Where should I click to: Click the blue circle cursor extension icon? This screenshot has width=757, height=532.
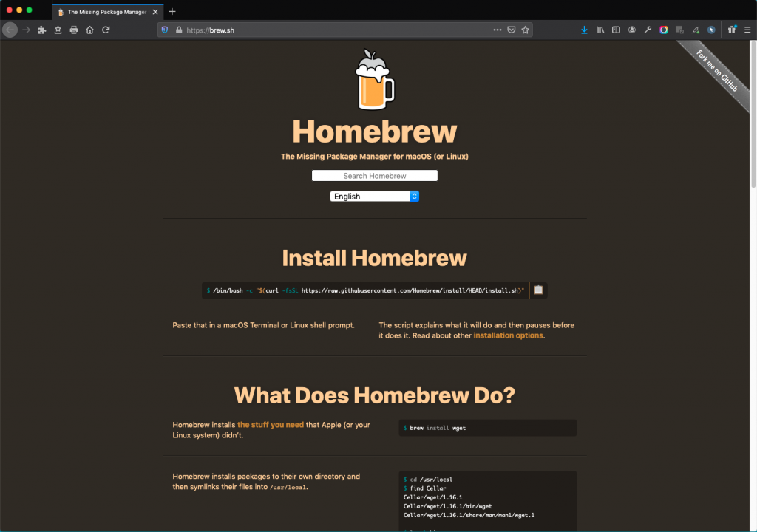pos(711,30)
